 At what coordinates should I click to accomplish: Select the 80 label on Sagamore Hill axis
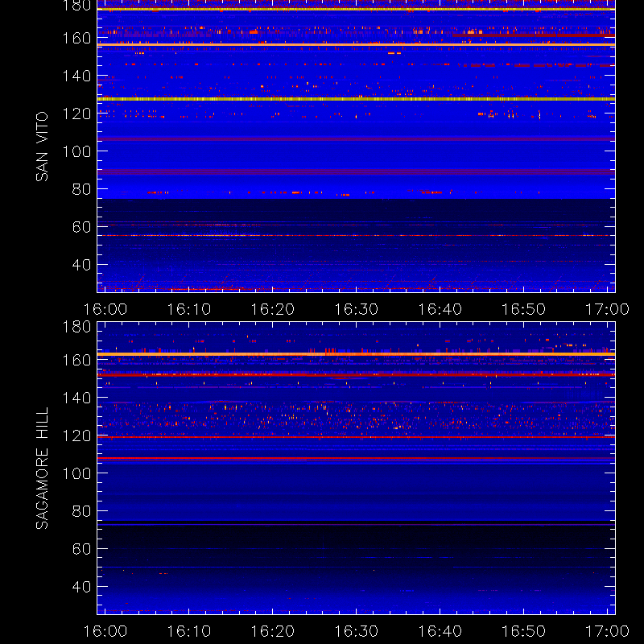[81, 511]
